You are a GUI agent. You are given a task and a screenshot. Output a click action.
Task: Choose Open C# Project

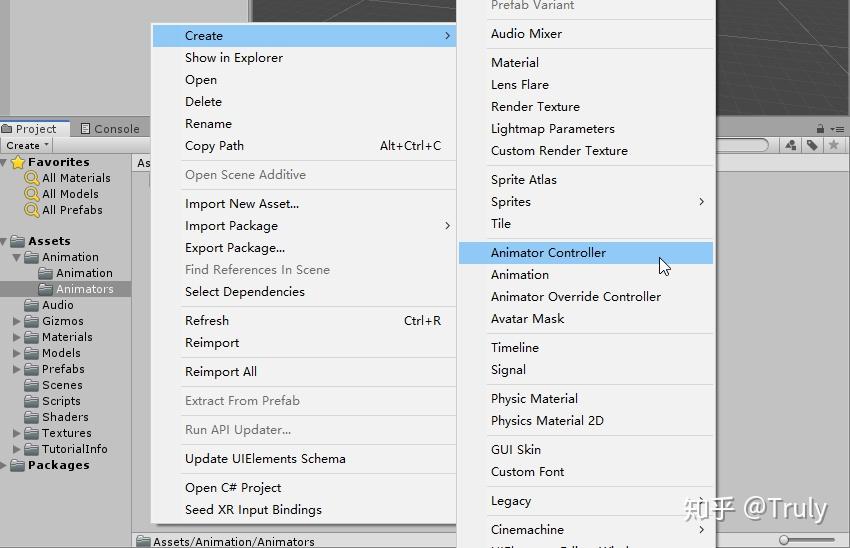(x=304, y=488)
